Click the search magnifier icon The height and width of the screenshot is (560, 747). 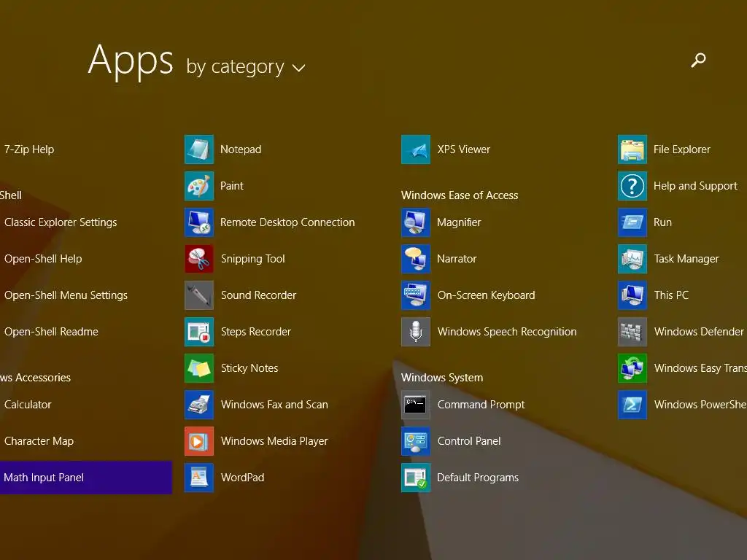coord(698,60)
